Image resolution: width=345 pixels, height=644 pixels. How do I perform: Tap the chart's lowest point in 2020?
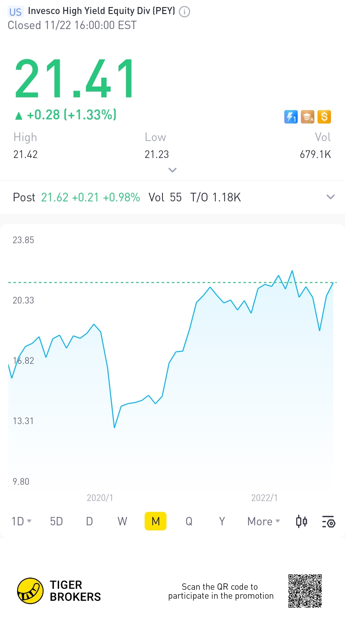114,427
